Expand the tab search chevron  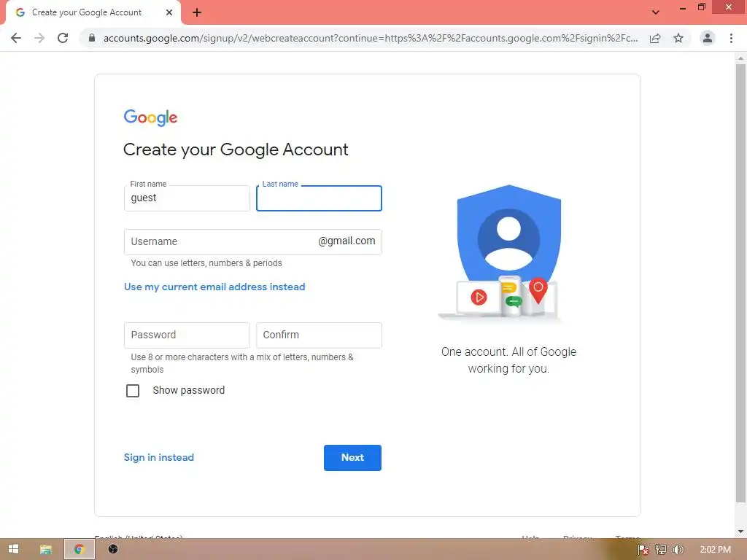[656, 12]
